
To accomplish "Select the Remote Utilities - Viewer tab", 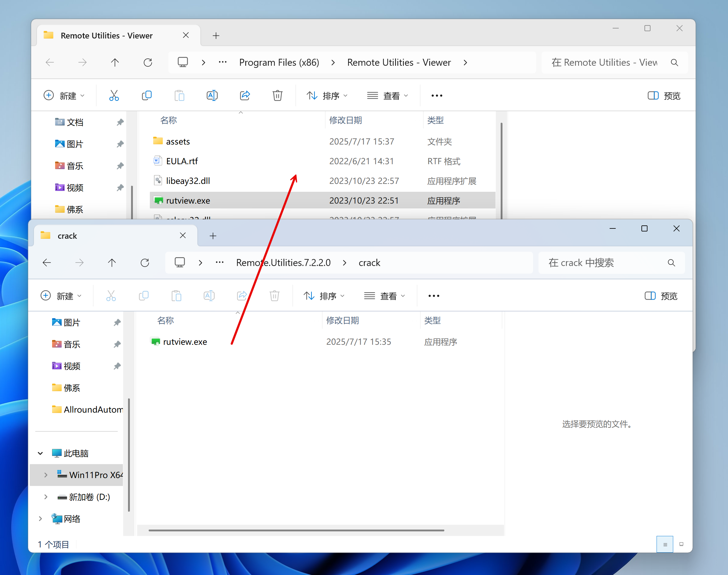I will 106,35.
